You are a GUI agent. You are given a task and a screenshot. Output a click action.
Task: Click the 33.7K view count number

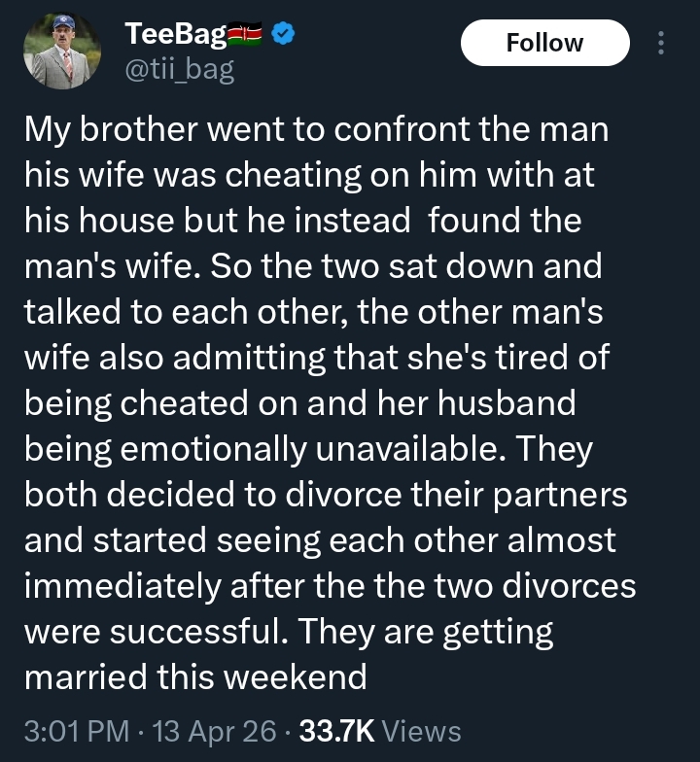click(x=339, y=731)
